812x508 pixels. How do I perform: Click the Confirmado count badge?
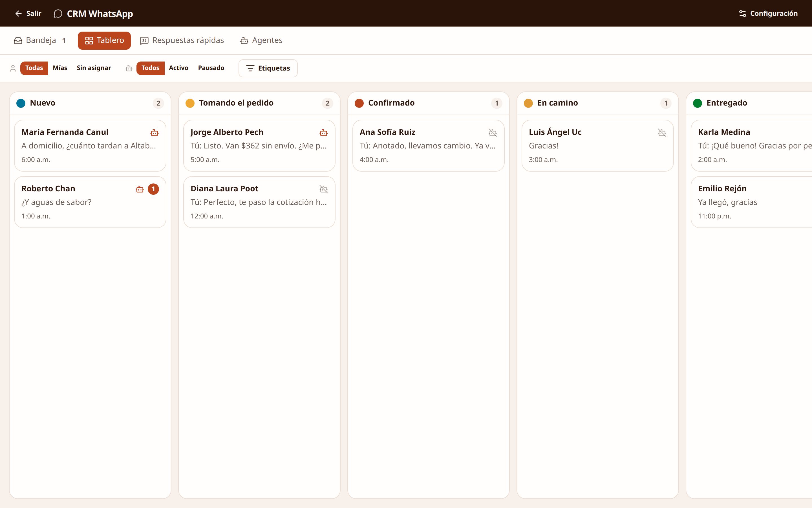(497, 103)
